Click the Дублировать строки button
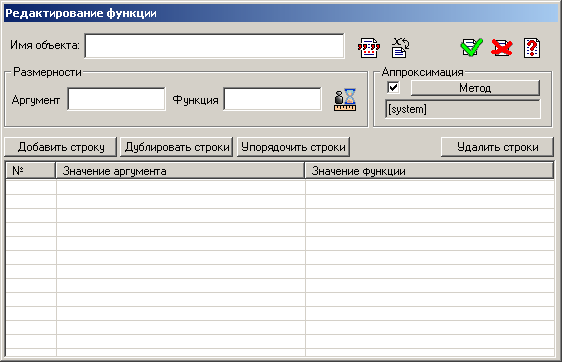The height and width of the screenshot is (362, 562). 177,147
